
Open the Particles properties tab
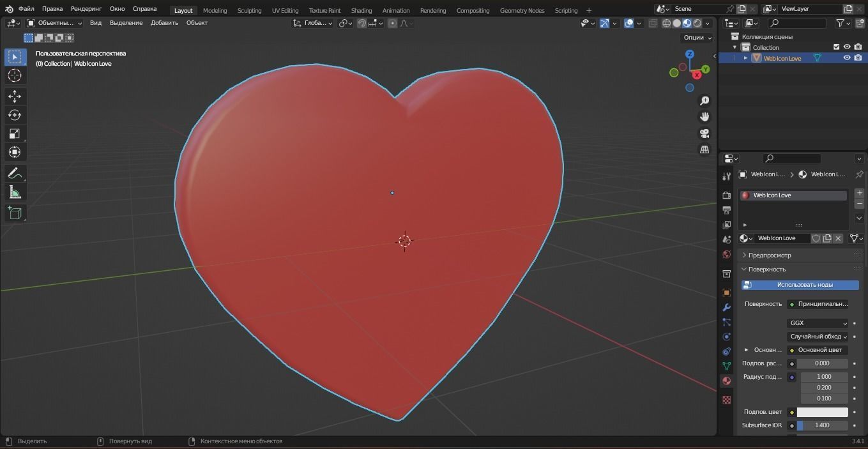[726, 322]
